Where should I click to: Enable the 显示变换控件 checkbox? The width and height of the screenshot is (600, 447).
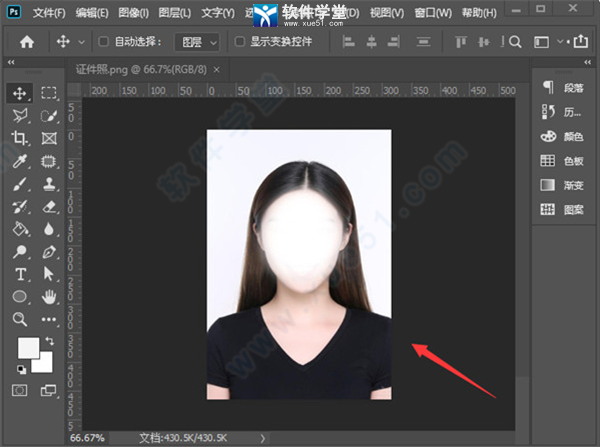pyautogui.click(x=239, y=42)
